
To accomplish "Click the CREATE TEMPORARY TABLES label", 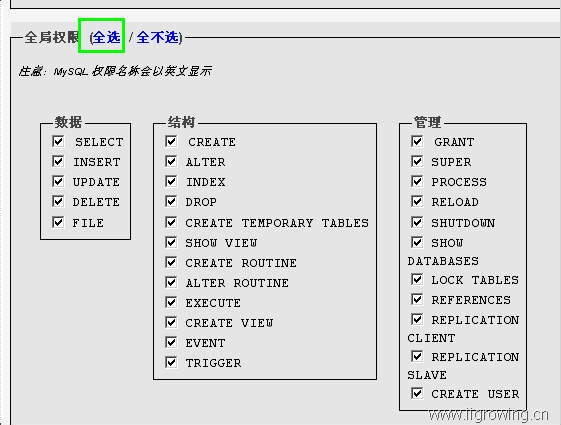I will point(277,223).
